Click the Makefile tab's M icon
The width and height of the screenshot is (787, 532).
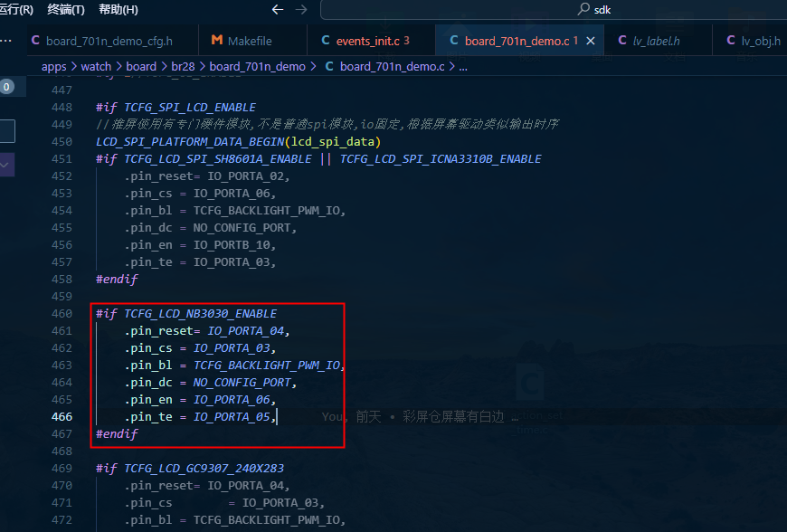(217, 40)
